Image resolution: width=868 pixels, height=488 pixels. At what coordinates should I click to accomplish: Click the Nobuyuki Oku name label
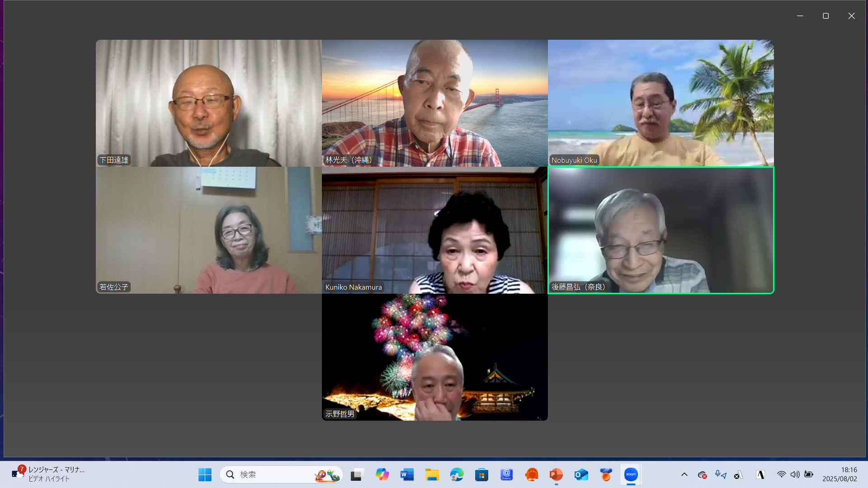click(574, 160)
